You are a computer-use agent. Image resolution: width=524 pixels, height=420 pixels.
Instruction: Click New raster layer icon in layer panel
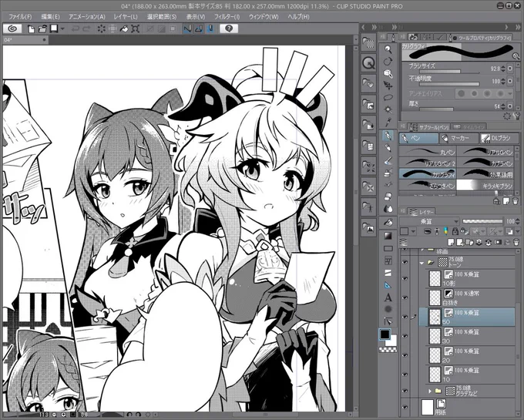point(451,241)
